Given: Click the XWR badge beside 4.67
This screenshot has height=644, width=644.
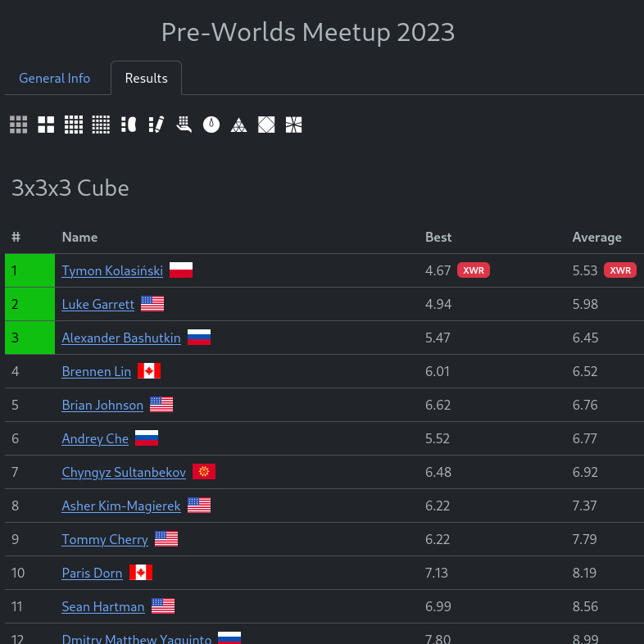Looking at the screenshot, I should [474, 270].
